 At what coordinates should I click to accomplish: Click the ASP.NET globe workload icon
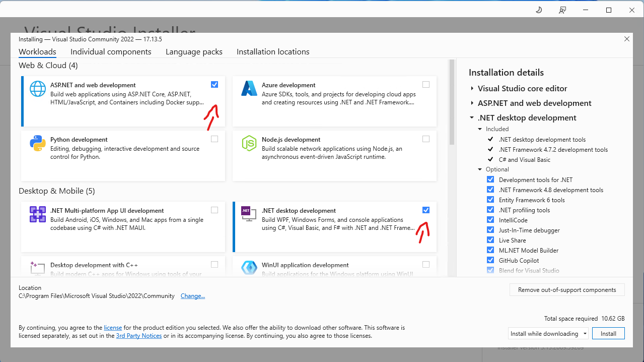(38, 89)
